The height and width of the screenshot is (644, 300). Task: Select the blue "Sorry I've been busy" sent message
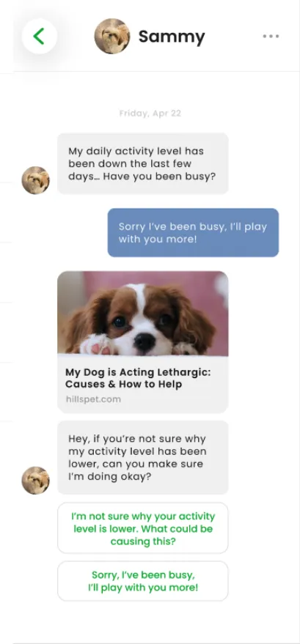(x=193, y=232)
